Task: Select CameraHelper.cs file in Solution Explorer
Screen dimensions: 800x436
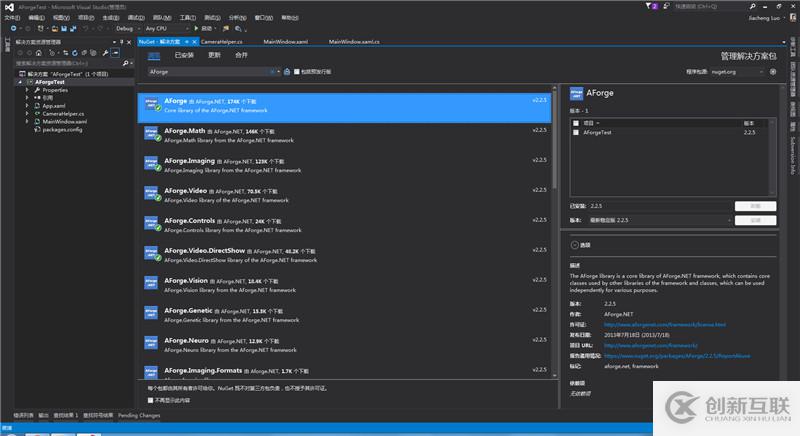Action: (x=64, y=113)
